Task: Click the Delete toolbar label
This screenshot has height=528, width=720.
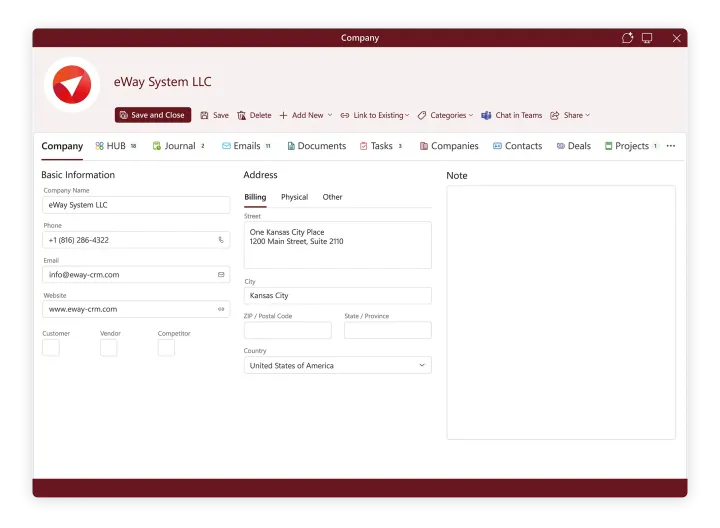Action: pos(260,115)
